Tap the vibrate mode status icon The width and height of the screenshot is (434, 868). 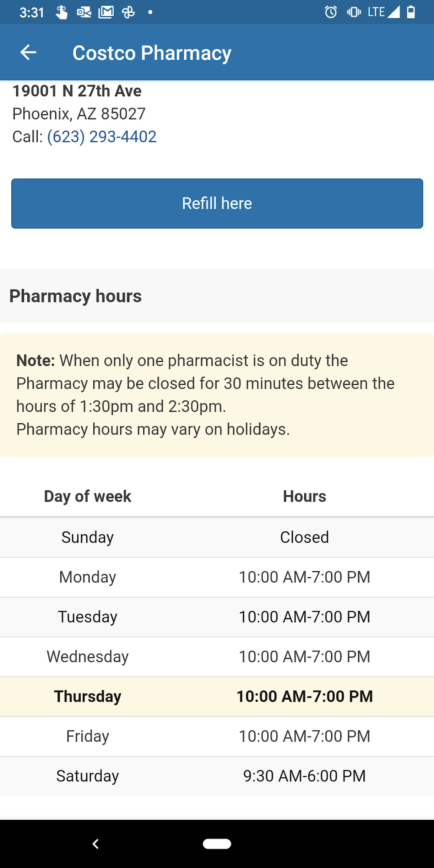tap(354, 12)
